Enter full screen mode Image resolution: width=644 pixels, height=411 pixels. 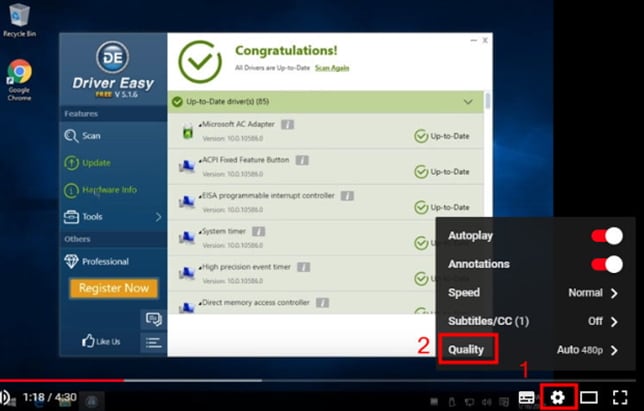click(620, 397)
